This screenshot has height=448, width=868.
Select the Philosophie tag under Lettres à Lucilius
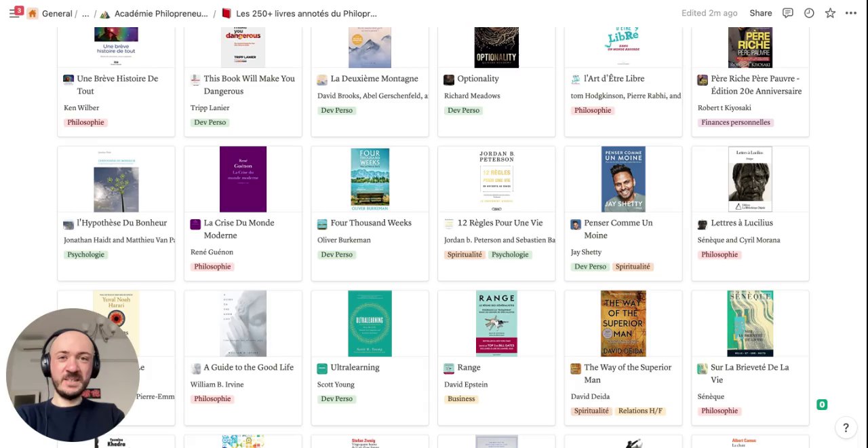pyautogui.click(x=719, y=255)
